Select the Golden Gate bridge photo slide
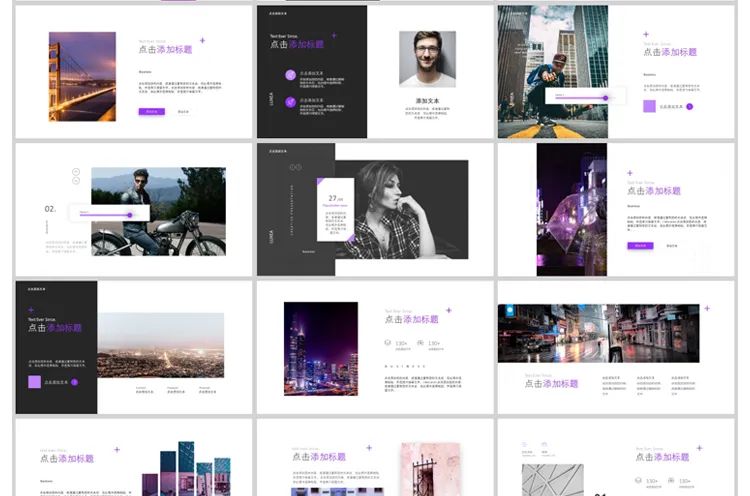The image size is (750, 496). tap(82, 77)
